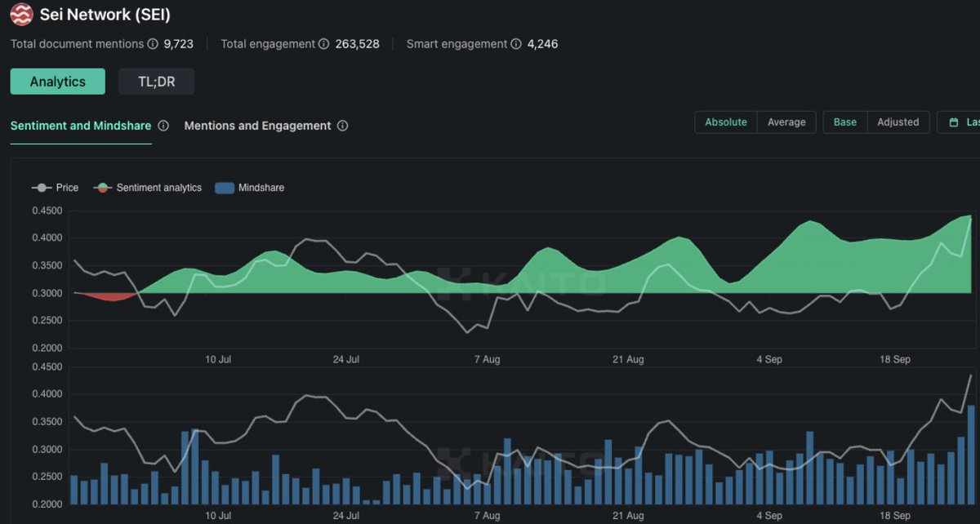This screenshot has width=980, height=524.
Task: Click the Analytics button
Action: pos(57,81)
